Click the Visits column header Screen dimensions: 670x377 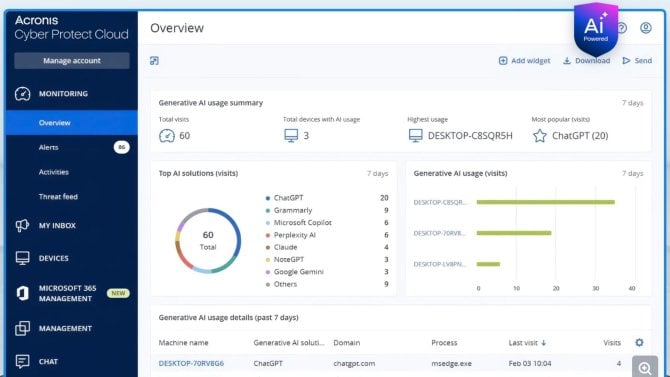click(612, 343)
